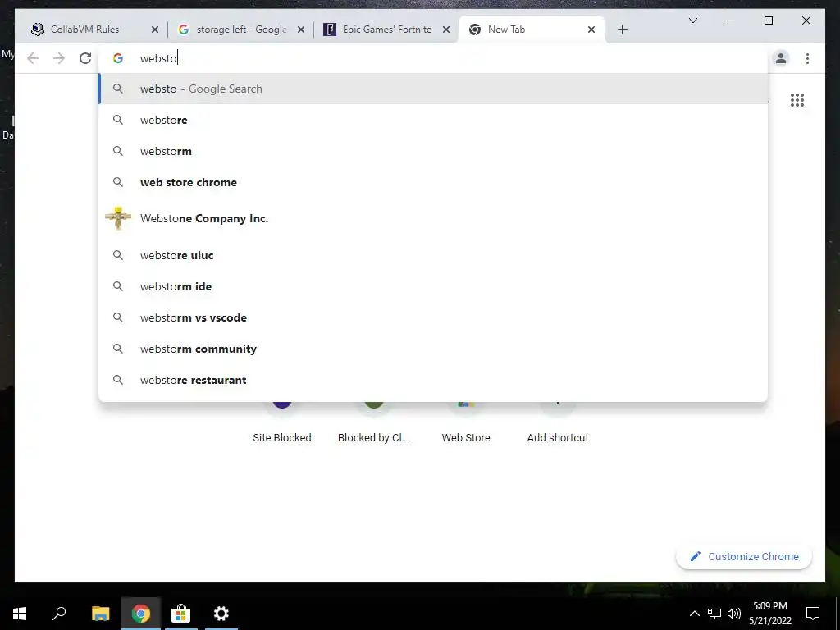Image resolution: width=840 pixels, height=630 pixels.
Task: Switch to the Epic Games' Fortnite tab
Action: 386,30
